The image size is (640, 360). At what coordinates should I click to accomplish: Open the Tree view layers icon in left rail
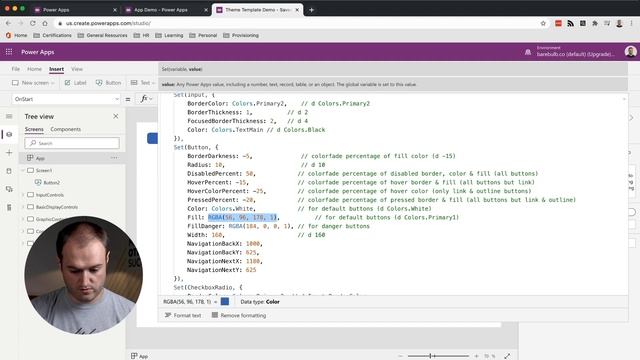[x=9, y=134]
